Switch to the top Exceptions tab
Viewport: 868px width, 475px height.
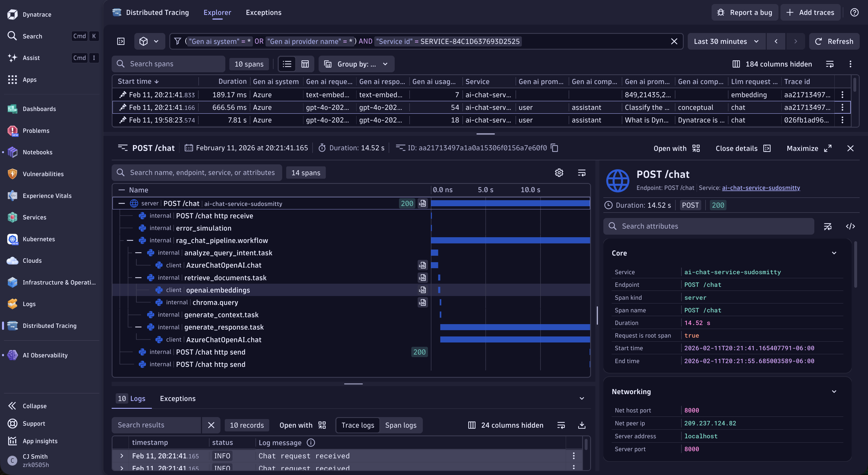click(x=263, y=12)
